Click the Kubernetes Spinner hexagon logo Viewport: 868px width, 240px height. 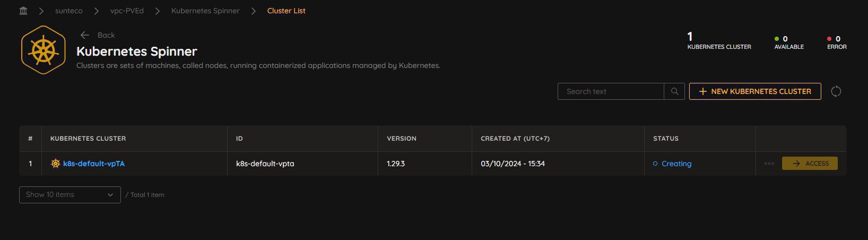(x=44, y=50)
